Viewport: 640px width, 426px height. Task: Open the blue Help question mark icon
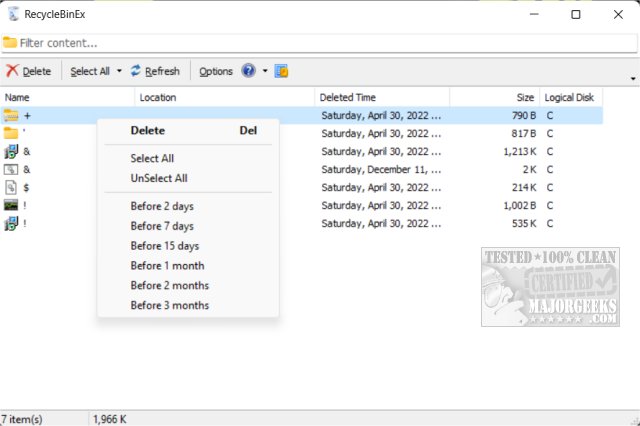pyautogui.click(x=248, y=71)
